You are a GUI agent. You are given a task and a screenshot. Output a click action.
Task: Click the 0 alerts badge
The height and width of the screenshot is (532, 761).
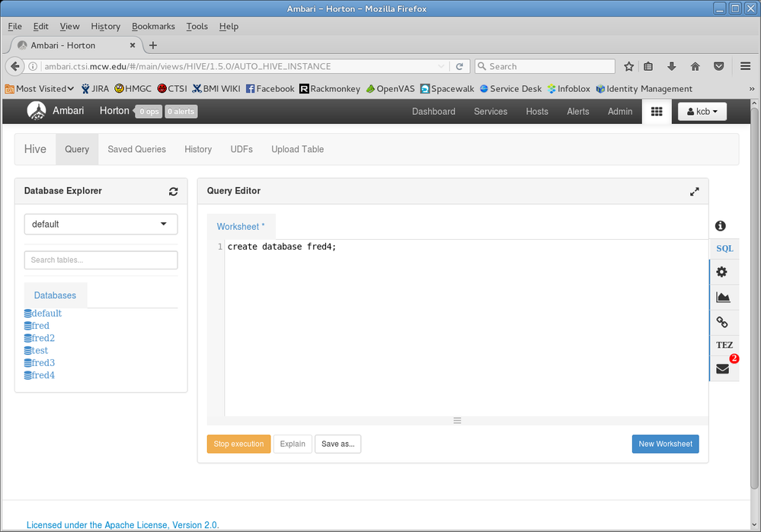(x=181, y=112)
